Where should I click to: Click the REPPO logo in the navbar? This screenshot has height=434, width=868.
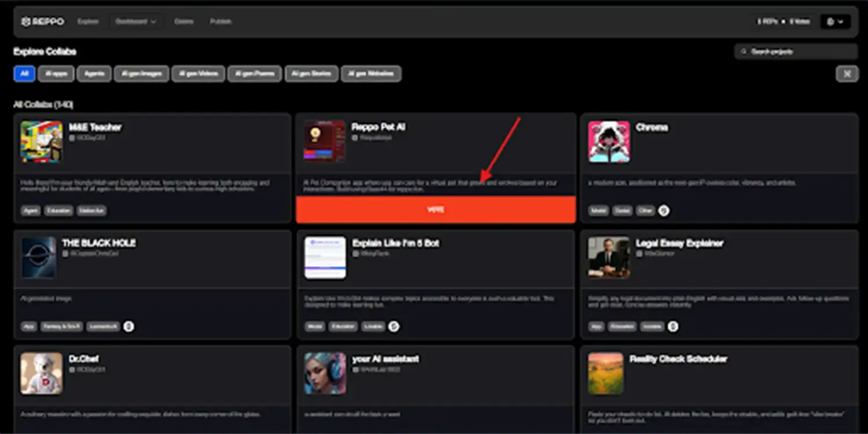tap(43, 22)
